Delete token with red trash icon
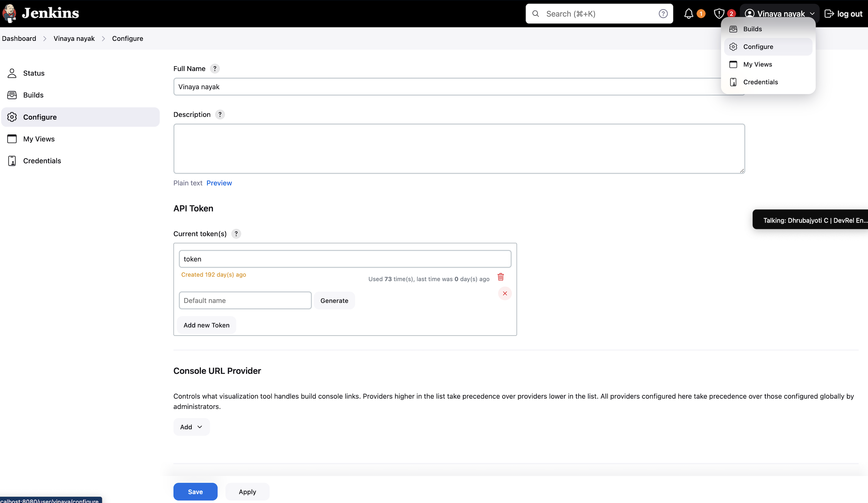The height and width of the screenshot is (503, 868). [x=500, y=277]
